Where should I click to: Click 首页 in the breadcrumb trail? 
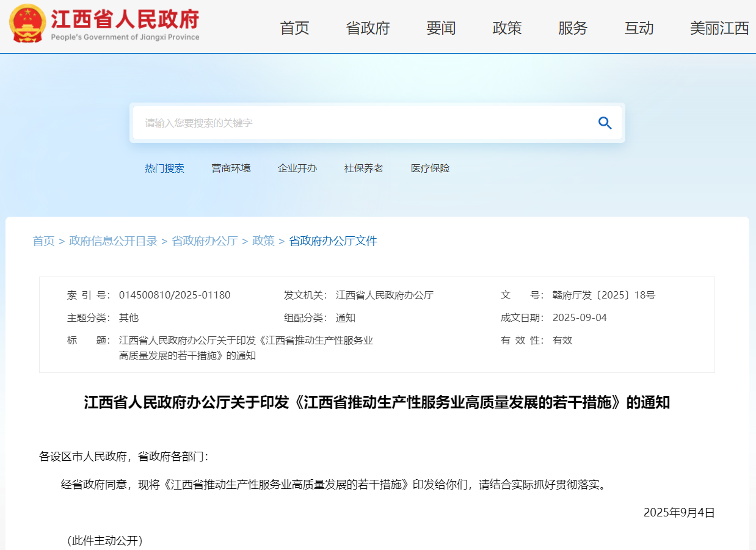(43, 241)
